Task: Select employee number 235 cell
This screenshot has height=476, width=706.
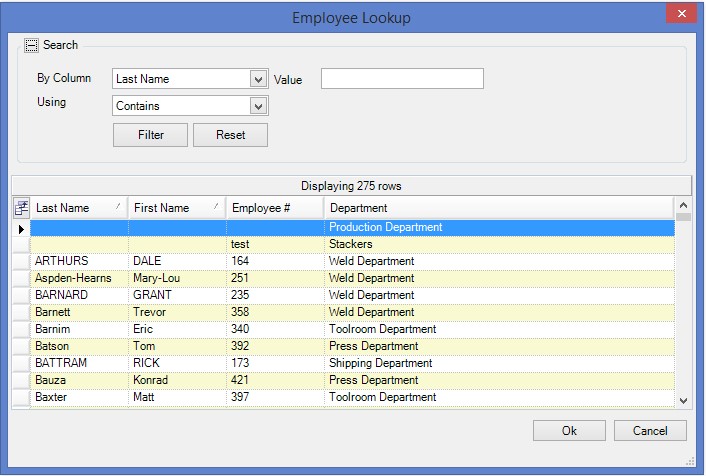Action: [276, 295]
